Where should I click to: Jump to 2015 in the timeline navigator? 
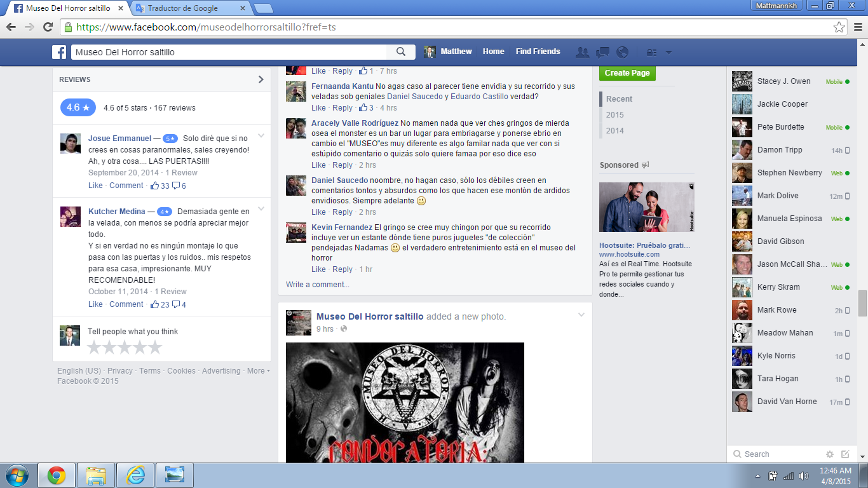coord(615,115)
